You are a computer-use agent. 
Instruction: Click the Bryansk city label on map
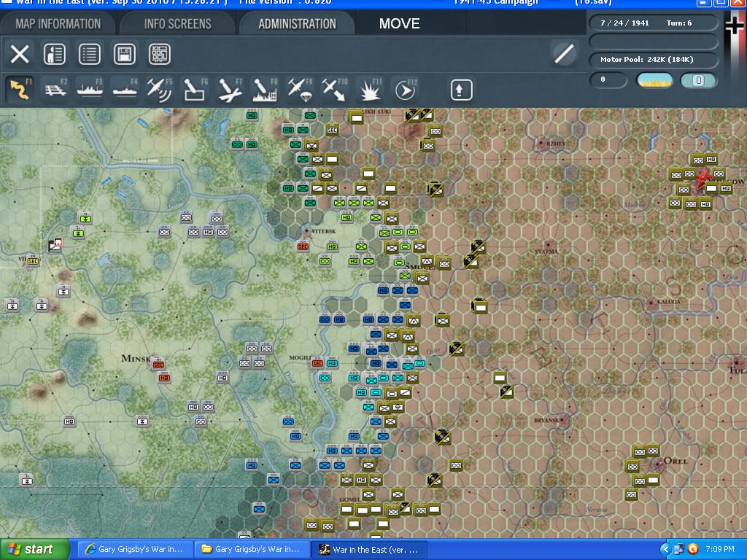click(546, 421)
